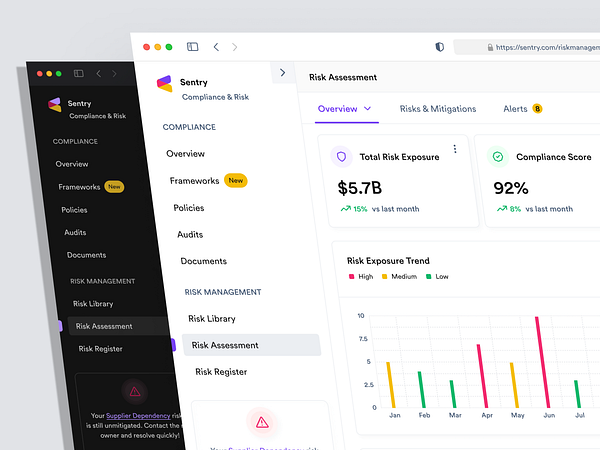Click the Feb low-risk green bar

421,390
